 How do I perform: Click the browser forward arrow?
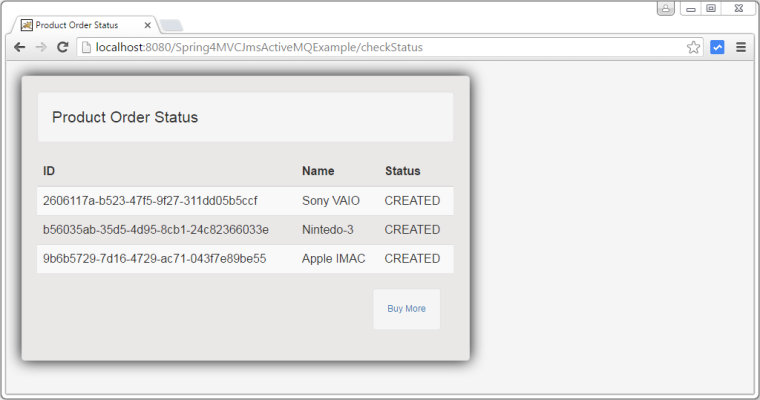[41, 47]
